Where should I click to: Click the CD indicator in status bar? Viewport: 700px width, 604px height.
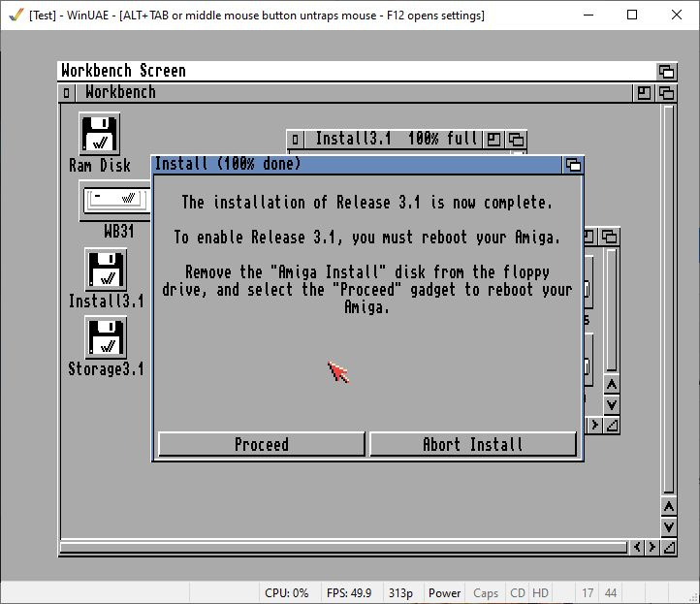point(517,592)
